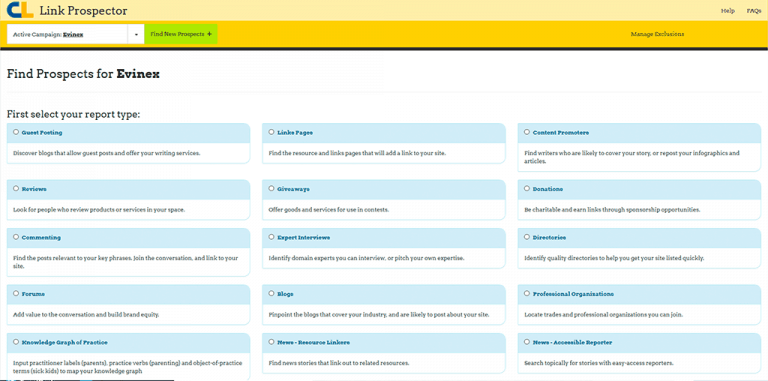Screen dimensions: 768x381
Task: Click the Guest Posting label
Action: point(42,133)
